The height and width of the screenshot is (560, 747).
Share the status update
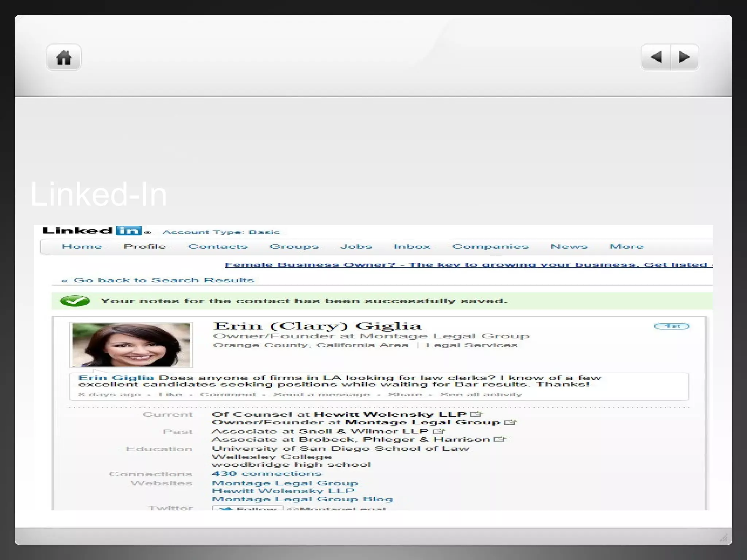(405, 394)
